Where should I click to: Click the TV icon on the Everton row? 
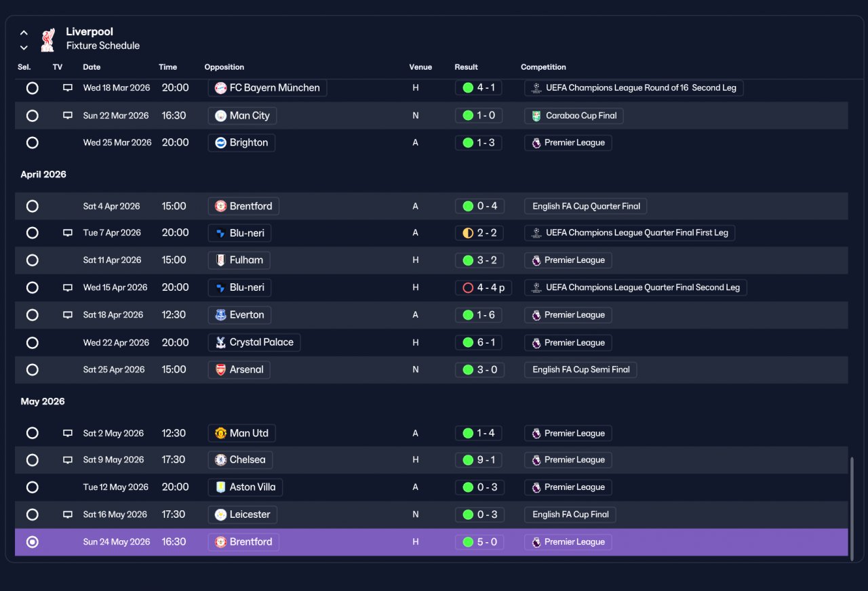point(68,315)
